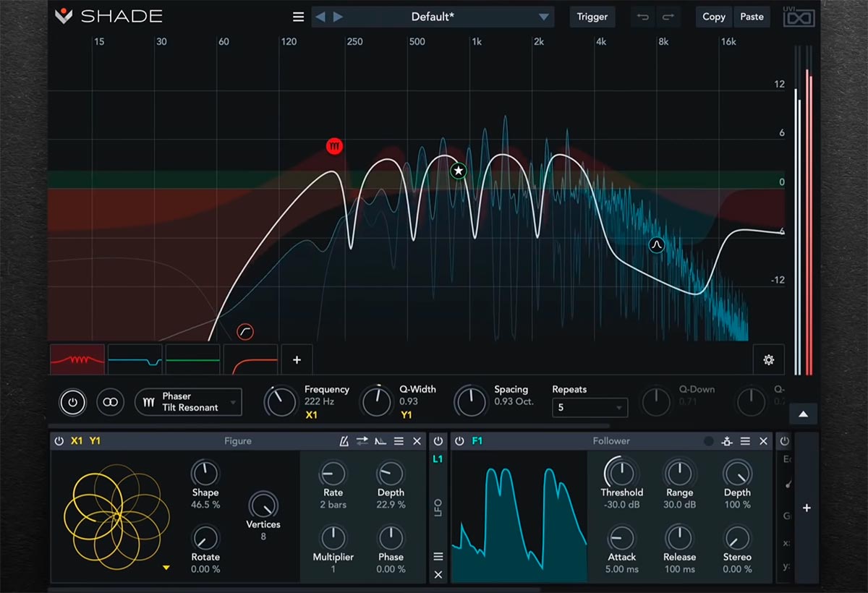
Task: Select the red phaser node in the graph
Action: tap(334, 146)
